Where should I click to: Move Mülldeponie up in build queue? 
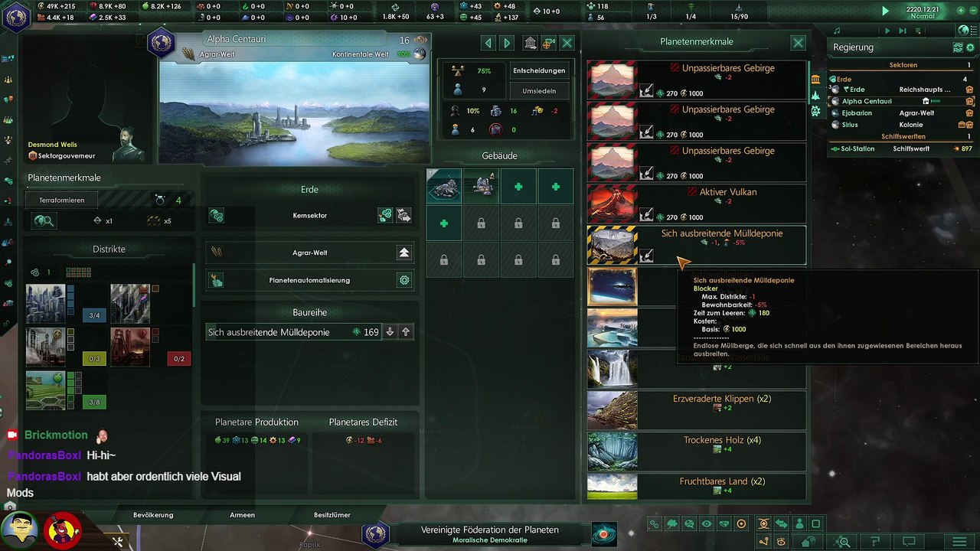(x=406, y=332)
